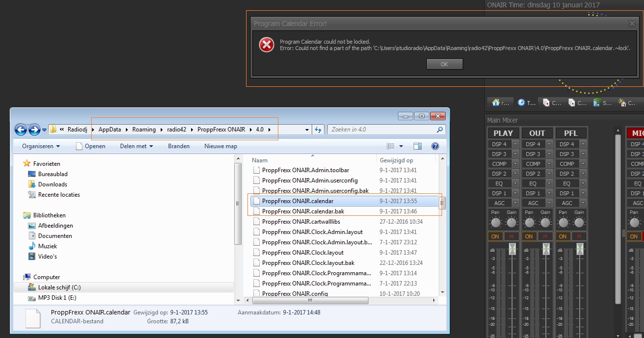Expand the COMP dropdown on PLAY channel
The image size is (644, 338).
pos(516,164)
